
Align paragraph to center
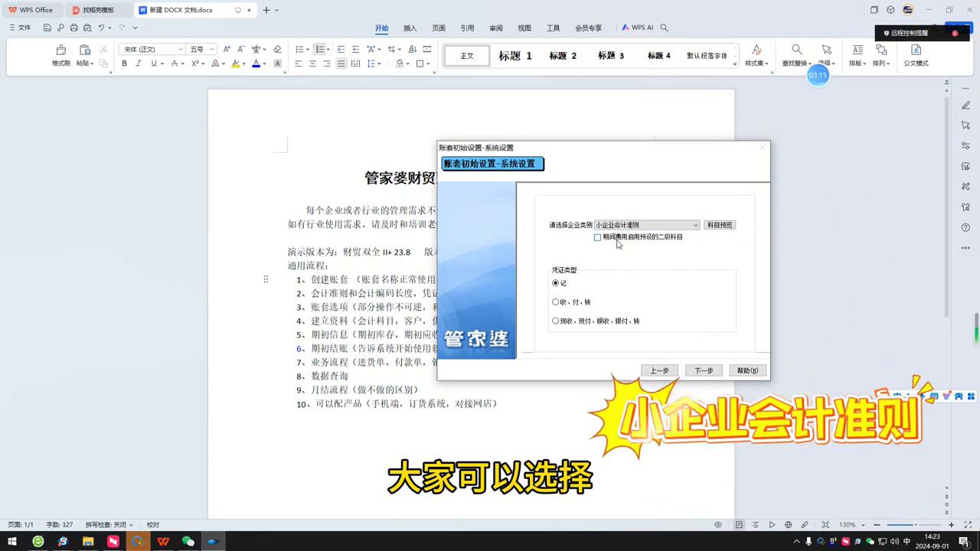tap(312, 64)
